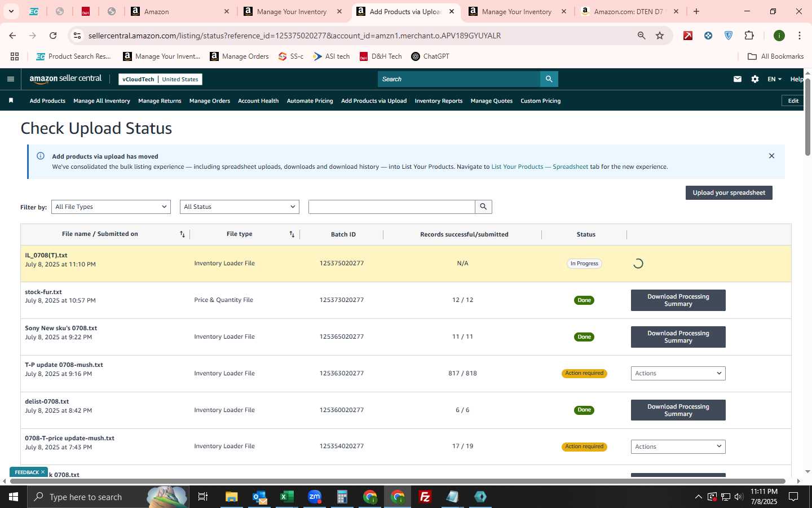
Task: Dismiss the info banner with X
Action: [x=771, y=156]
